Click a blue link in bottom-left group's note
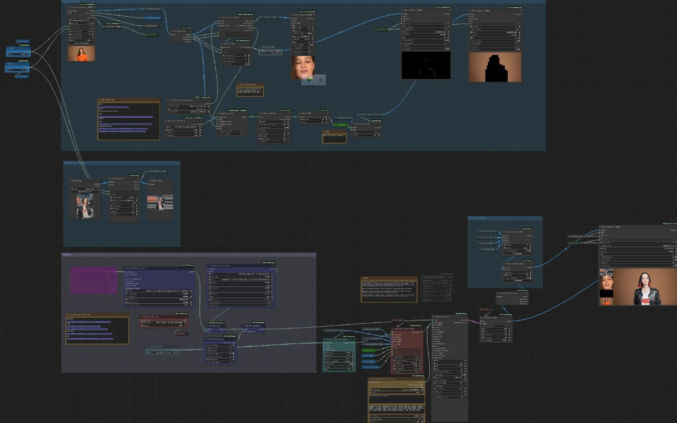 point(95,329)
